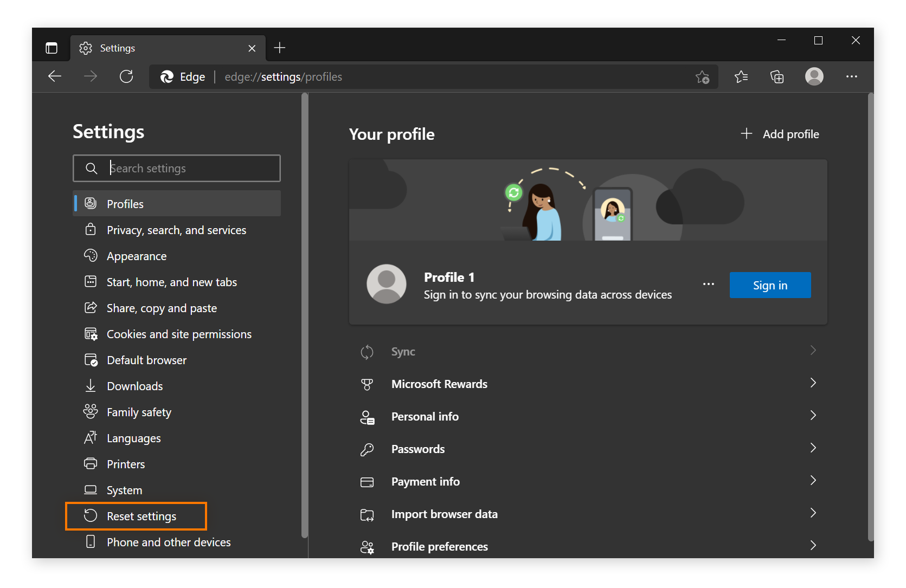Viewport: 906px width, 588px height.
Task: Click the Microsoft Rewards trophy icon
Action: [367, 384]
